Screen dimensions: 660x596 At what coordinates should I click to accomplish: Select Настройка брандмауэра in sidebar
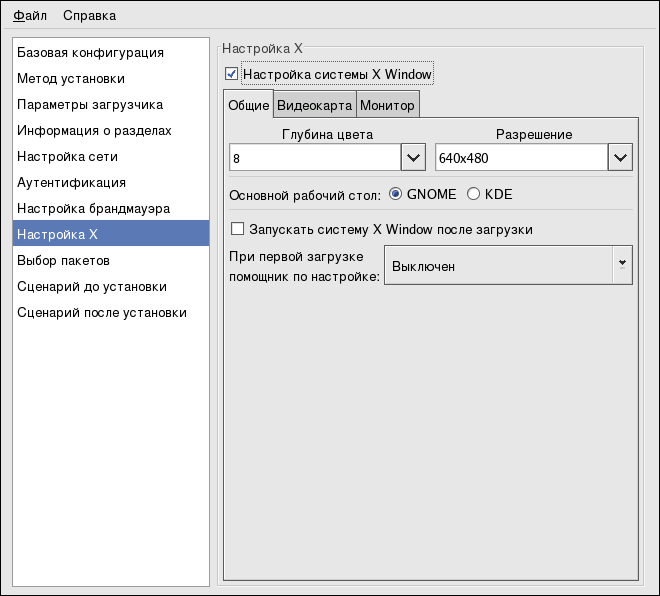point(93,208)
